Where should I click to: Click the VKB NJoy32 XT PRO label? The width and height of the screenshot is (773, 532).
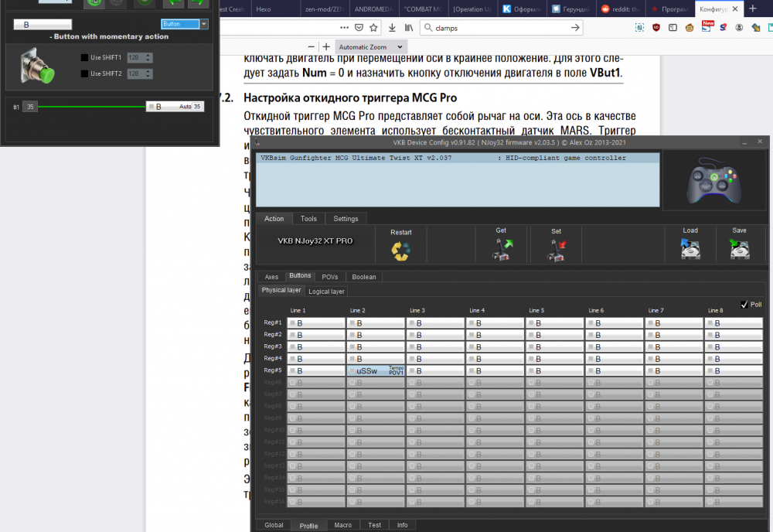point(315,241)
